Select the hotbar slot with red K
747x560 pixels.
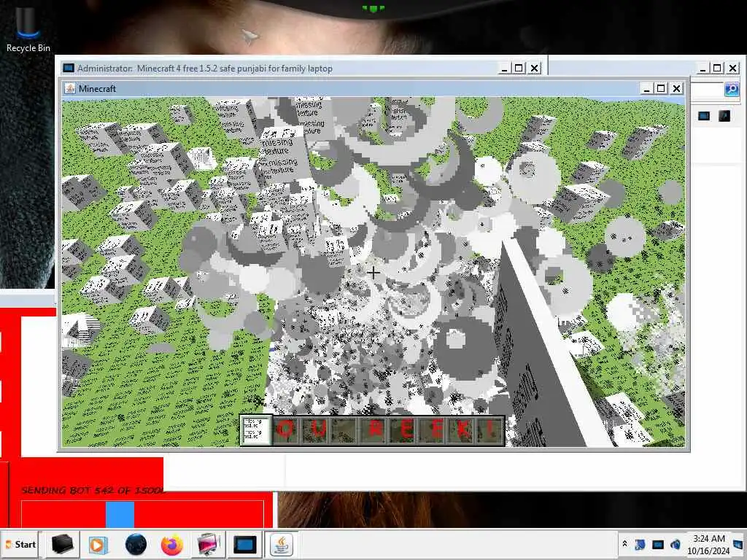click(x=461, y=430)
